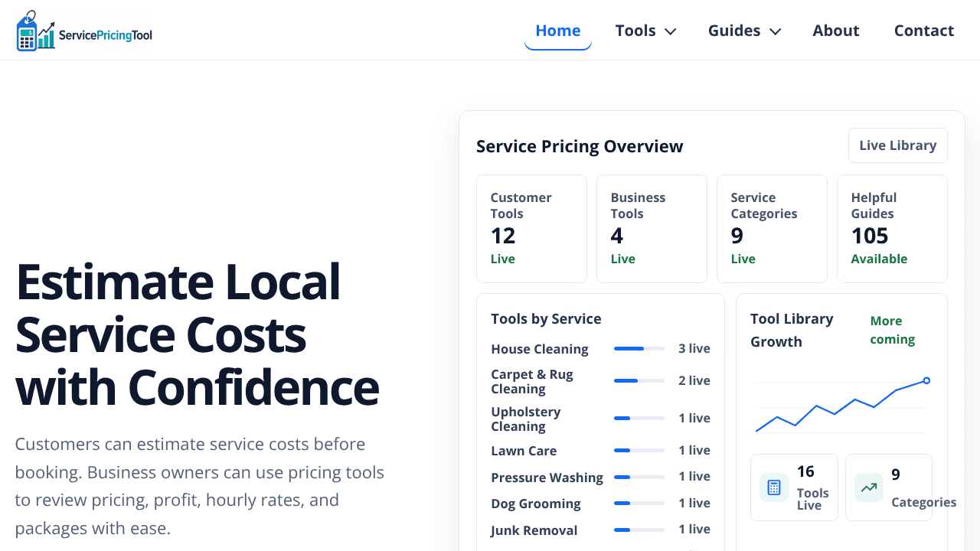The height and width of the screenshot is (551, 980).
Task: Click the Junk Removal label
Action: tap(534, 530)
